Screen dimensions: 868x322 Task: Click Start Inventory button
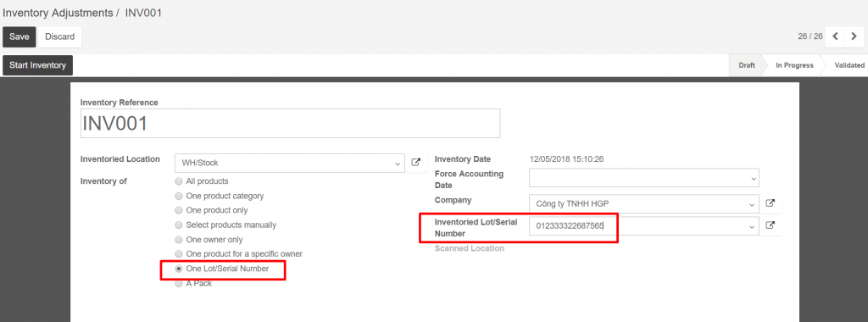coord(37,65)
